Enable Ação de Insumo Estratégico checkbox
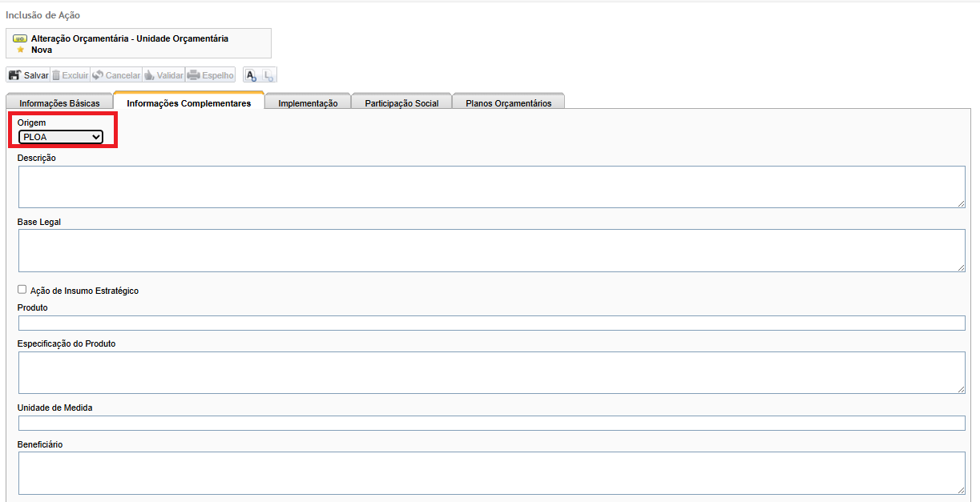This screenshot has height=502, width=980. [x=22, y=290]
